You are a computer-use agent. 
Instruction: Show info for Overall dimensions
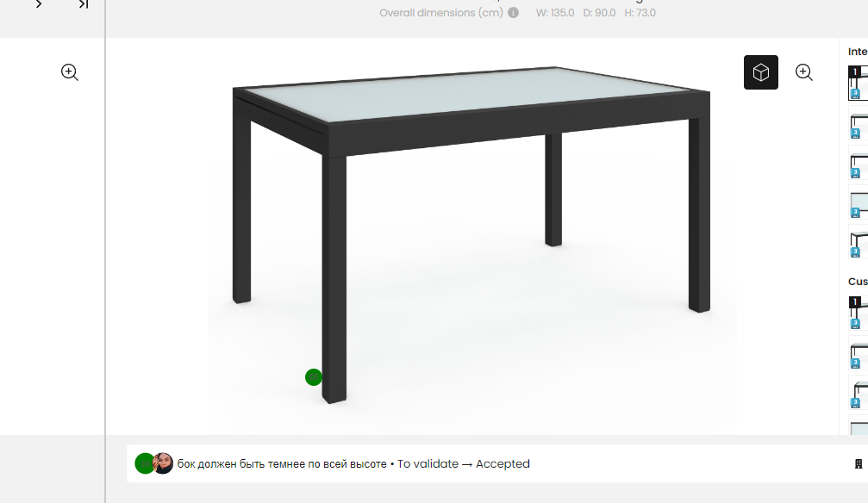tap(513, 13)
